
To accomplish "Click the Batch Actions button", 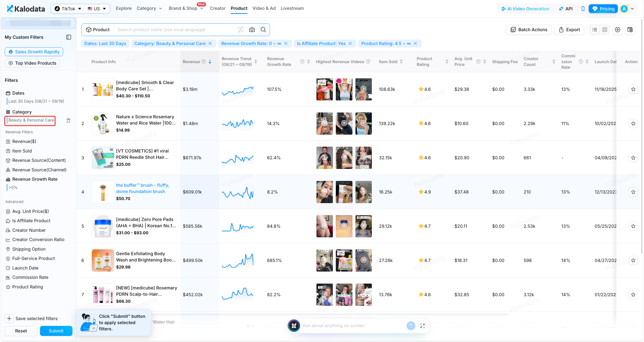I will pos(529,30).
